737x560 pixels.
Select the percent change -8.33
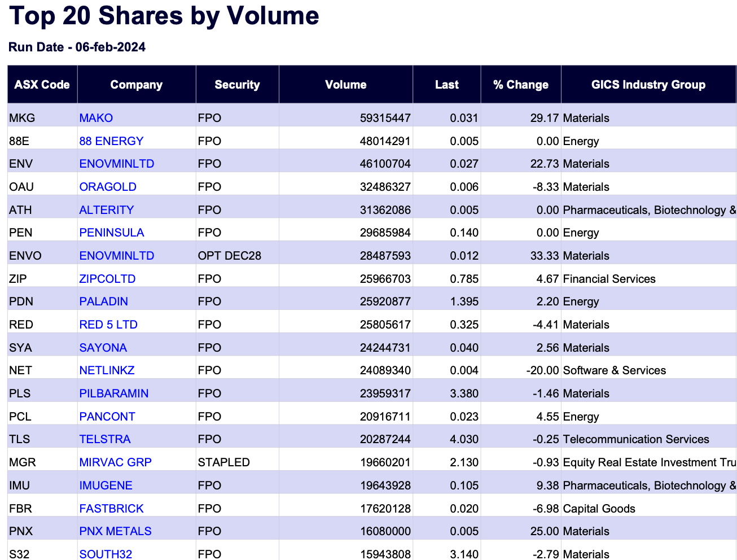546,187
